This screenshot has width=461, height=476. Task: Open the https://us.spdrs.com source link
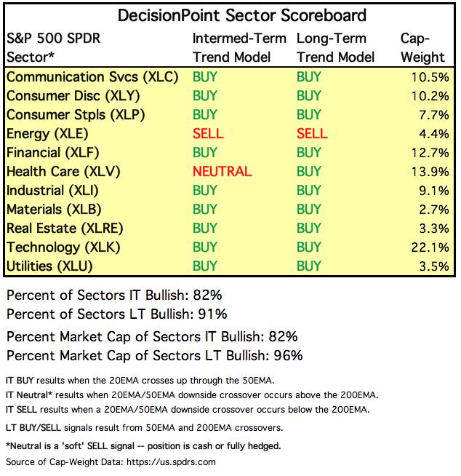tap(171, 462)
